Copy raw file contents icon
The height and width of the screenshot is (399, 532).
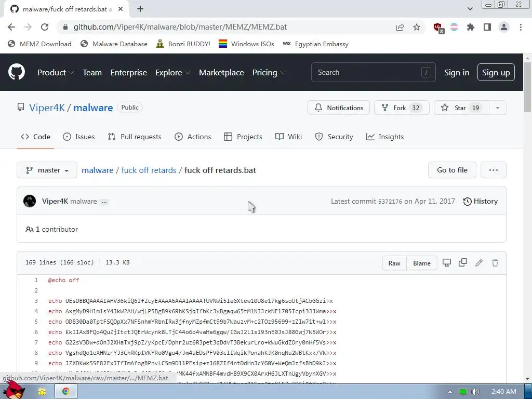click(x=463, y=262)
